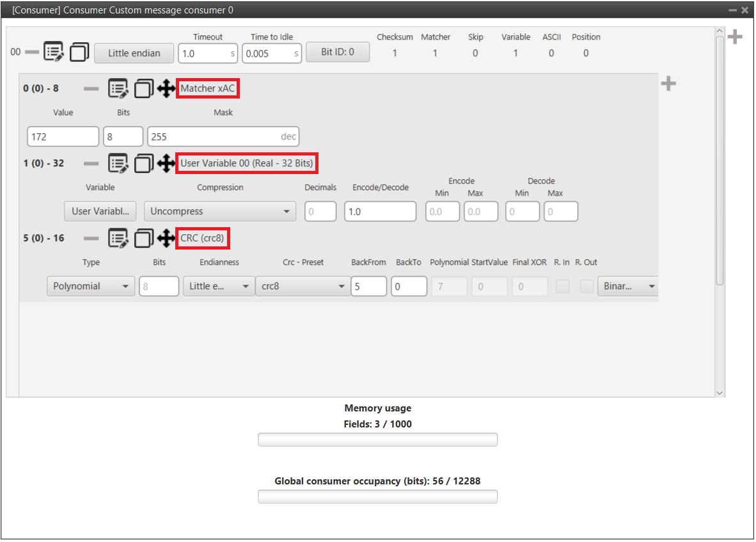756x542 pixels.
Task: Open the CRC Type dropdown set to Polynomial
Action: pyautogui.click(x=90, y=287)
